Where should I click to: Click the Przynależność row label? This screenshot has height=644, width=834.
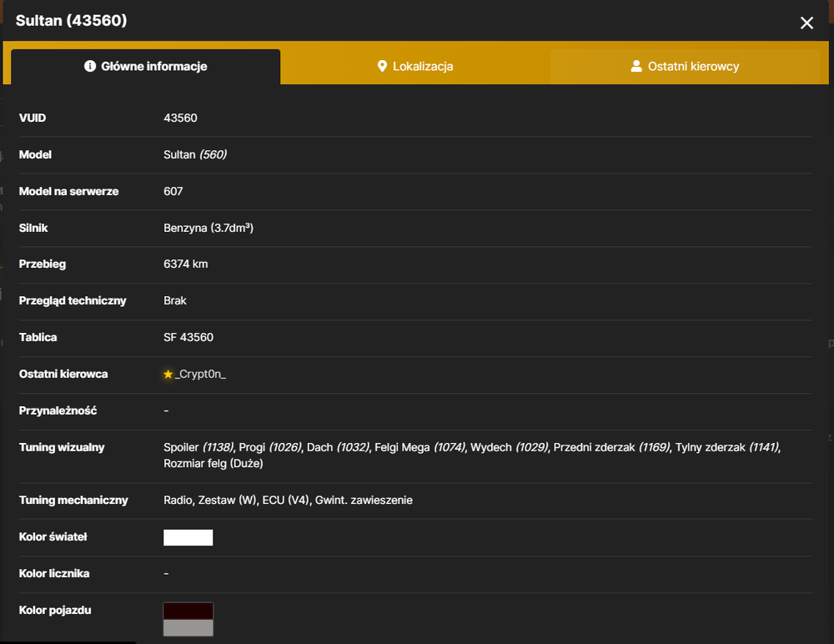pos(58,411)
